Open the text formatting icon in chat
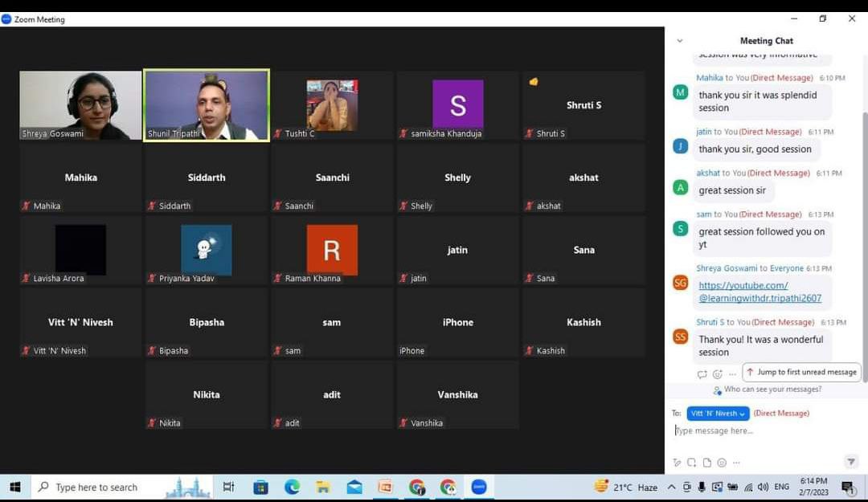Image resolution: width=868 pixels, height=502 pixels. (x=677, y=463)
